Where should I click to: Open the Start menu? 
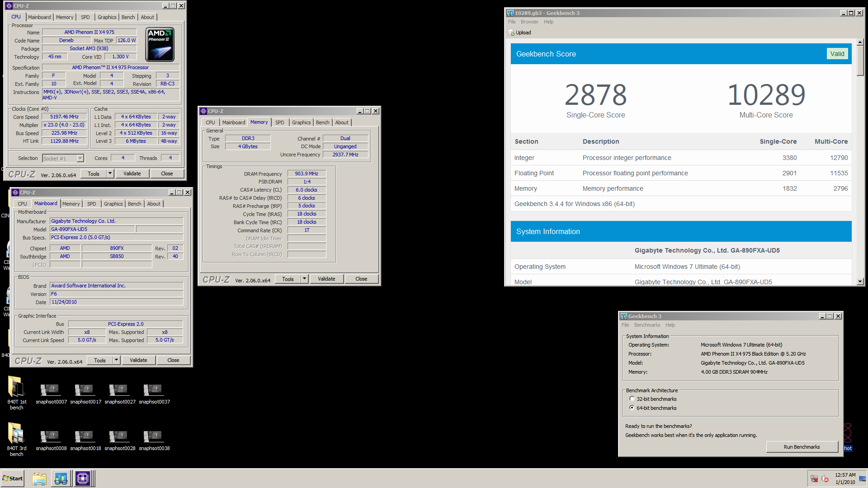coord(13,479)
